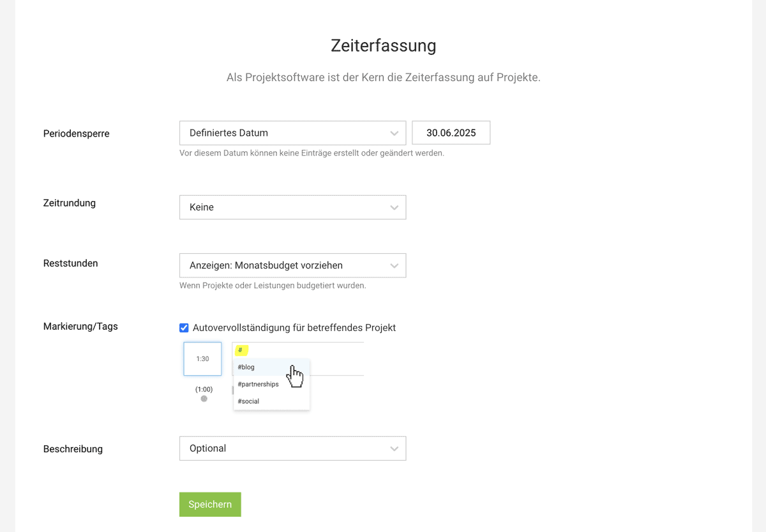Click the highlighted yellow # tag

(241, 350)
